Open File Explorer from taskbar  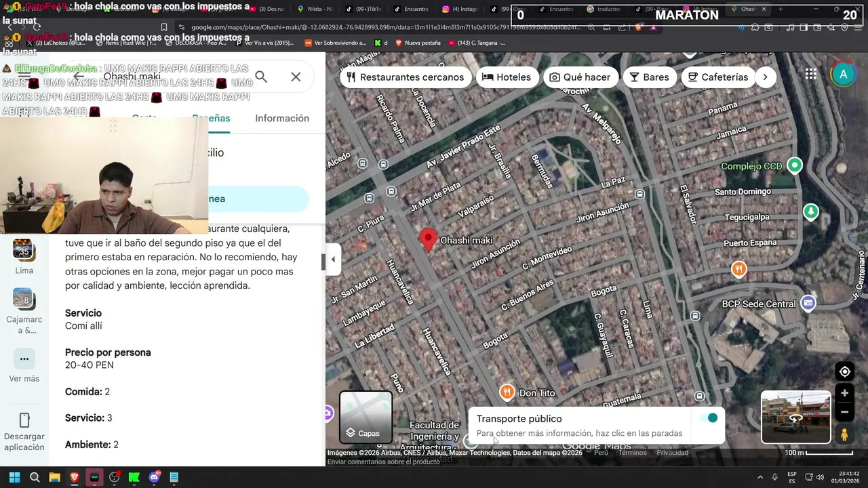point(54,477)
